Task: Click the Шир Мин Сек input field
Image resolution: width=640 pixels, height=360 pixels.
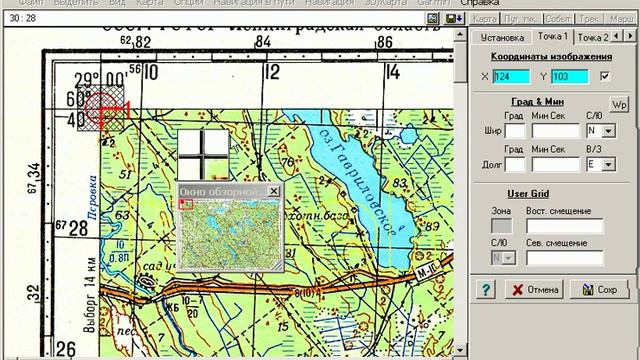Action: 556,131
